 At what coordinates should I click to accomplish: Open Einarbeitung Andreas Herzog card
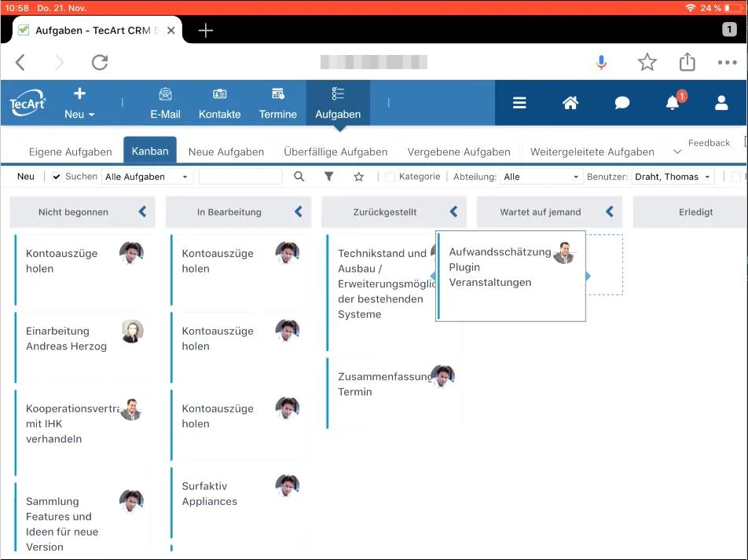pyautogui.click(x=82, y=347)
